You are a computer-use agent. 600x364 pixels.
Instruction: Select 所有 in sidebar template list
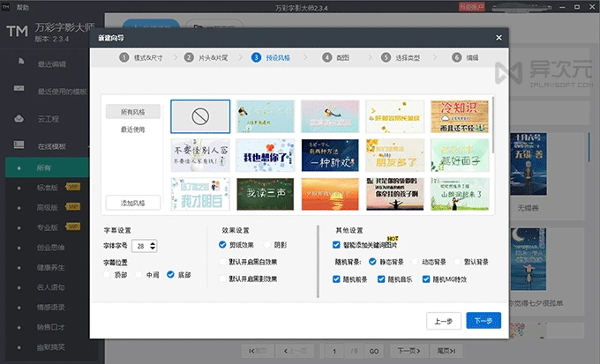point(47,167)
